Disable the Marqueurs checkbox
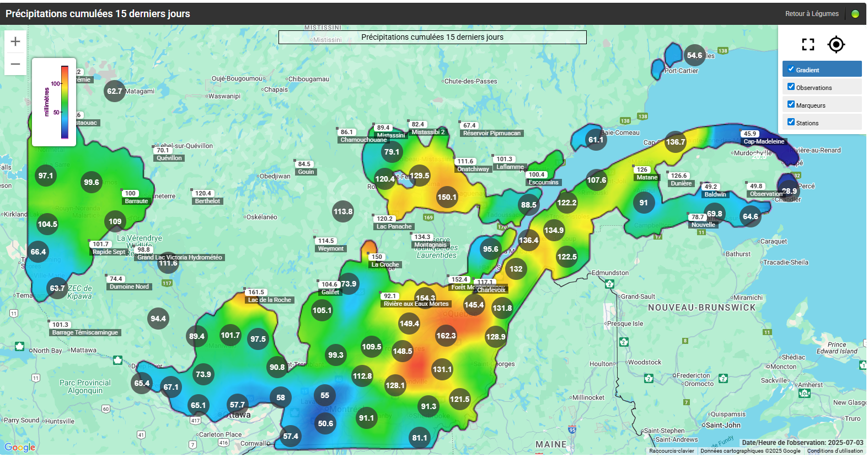This screenshot has height=456, width=868. pos(791,104)
